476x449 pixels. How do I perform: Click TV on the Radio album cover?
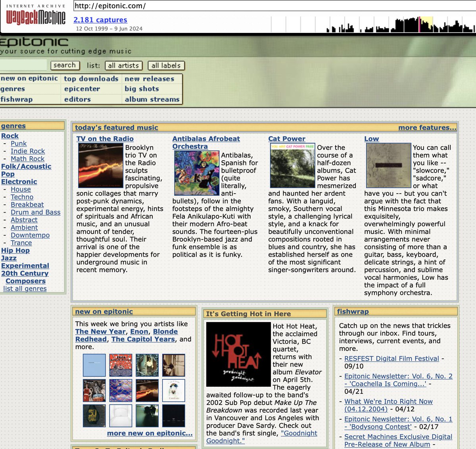pyautogui.click(x=100, y=165)
